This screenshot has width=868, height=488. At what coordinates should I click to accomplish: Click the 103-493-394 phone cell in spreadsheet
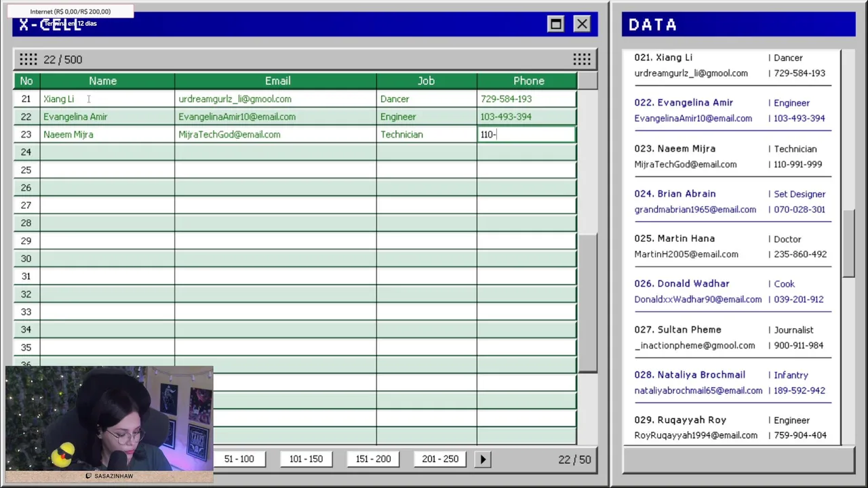(527, 117)
